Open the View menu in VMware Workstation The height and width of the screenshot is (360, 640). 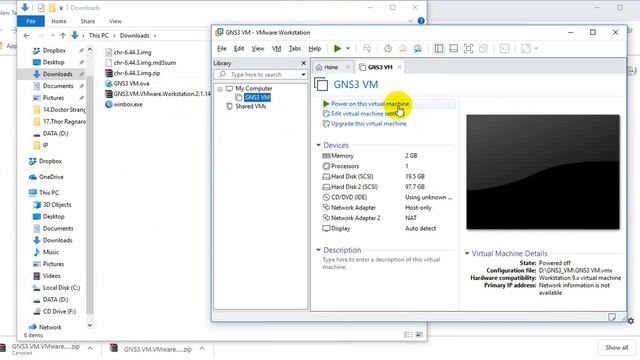(258, 49)
